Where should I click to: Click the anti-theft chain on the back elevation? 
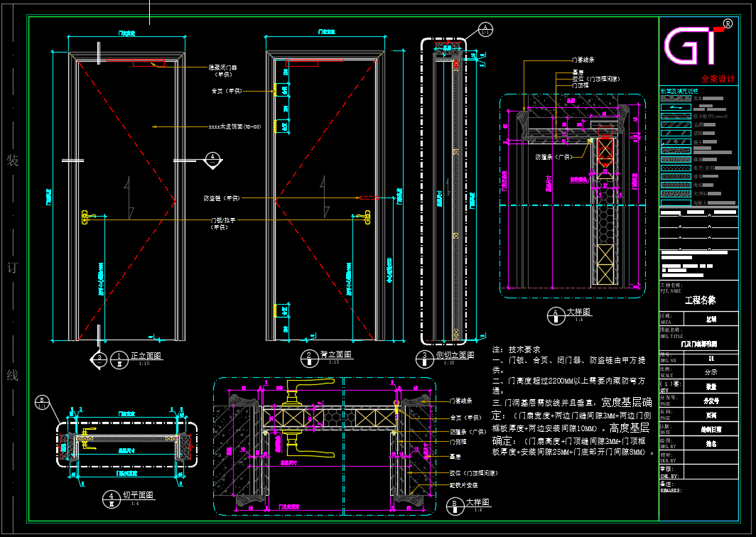point(368,197)
